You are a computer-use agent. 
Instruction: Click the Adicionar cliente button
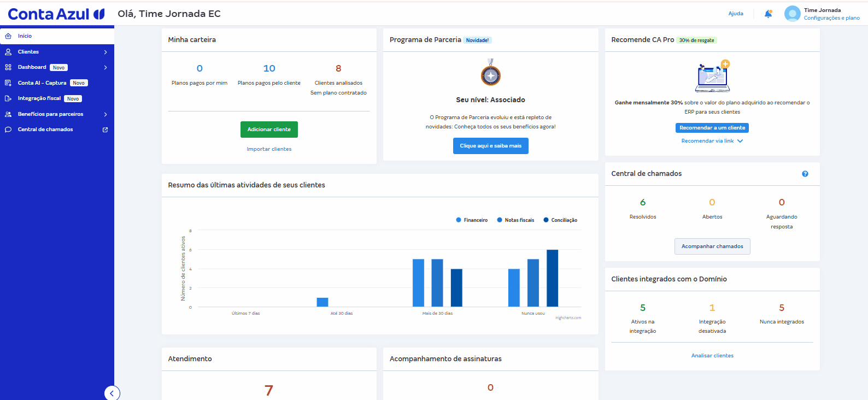click(269, 130)
